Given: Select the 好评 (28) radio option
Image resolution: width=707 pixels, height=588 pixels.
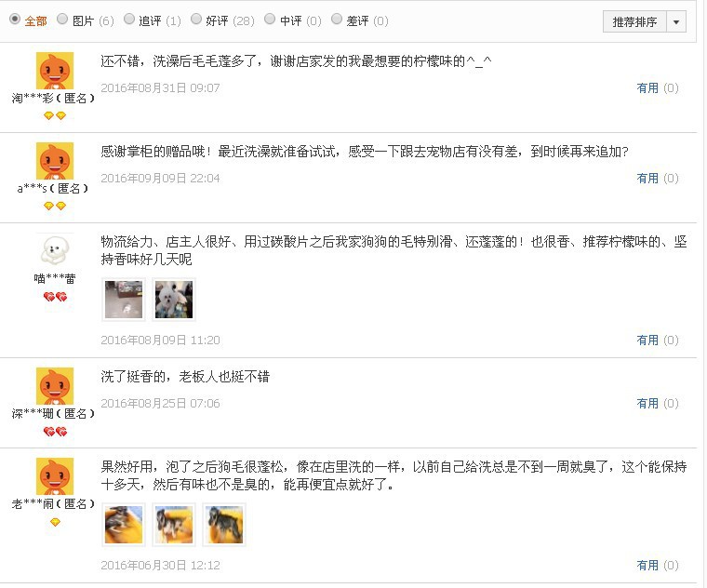Looking at the screenshot, I should click(196, 19).
